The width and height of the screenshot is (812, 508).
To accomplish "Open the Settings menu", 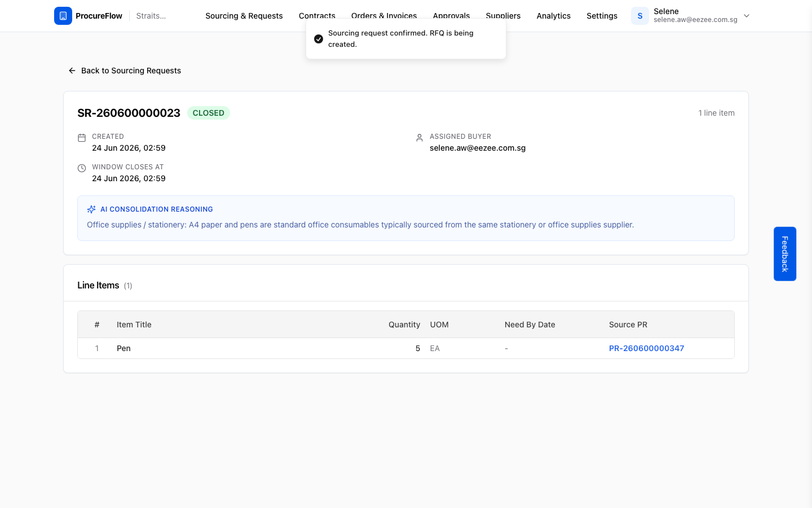I will point(602,16).
